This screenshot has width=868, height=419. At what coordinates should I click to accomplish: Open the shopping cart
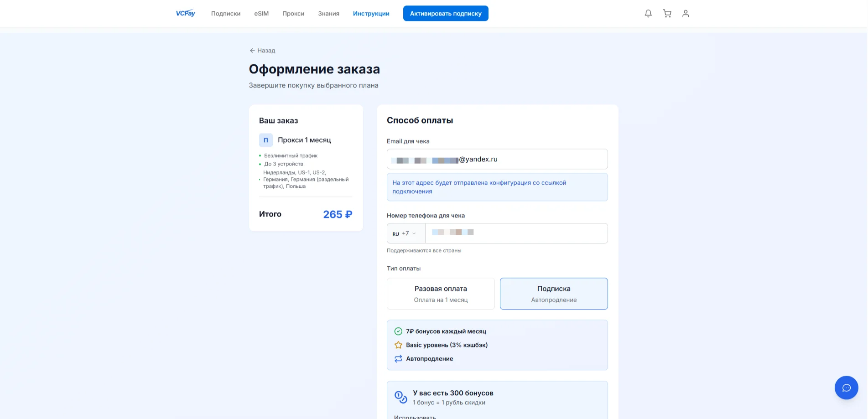click(667, 14)
